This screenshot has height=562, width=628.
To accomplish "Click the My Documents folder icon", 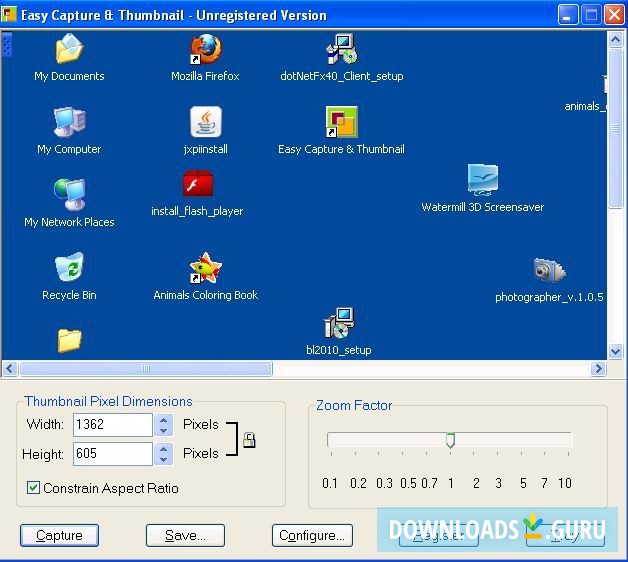I will coord(69,49).
